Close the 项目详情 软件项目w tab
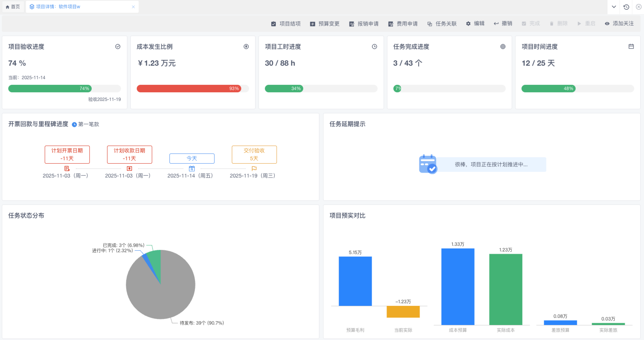 click(x=133, y=7)
